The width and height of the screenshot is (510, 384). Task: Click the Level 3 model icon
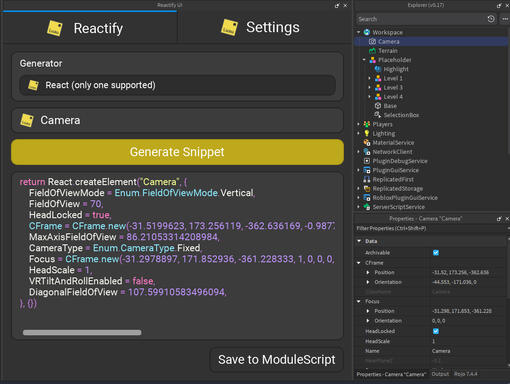tap(378, 87)
